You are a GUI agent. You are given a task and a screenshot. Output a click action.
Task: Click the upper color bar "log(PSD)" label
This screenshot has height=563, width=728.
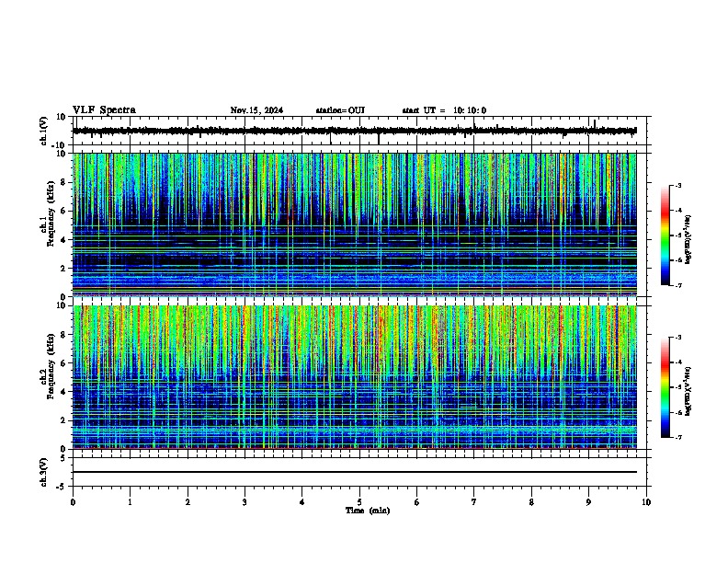(x=688, y=239)
